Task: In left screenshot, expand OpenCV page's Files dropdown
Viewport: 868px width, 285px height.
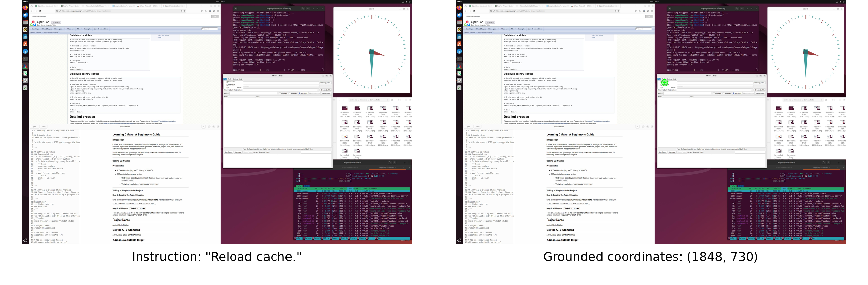Action: click(x=79, y=29)
